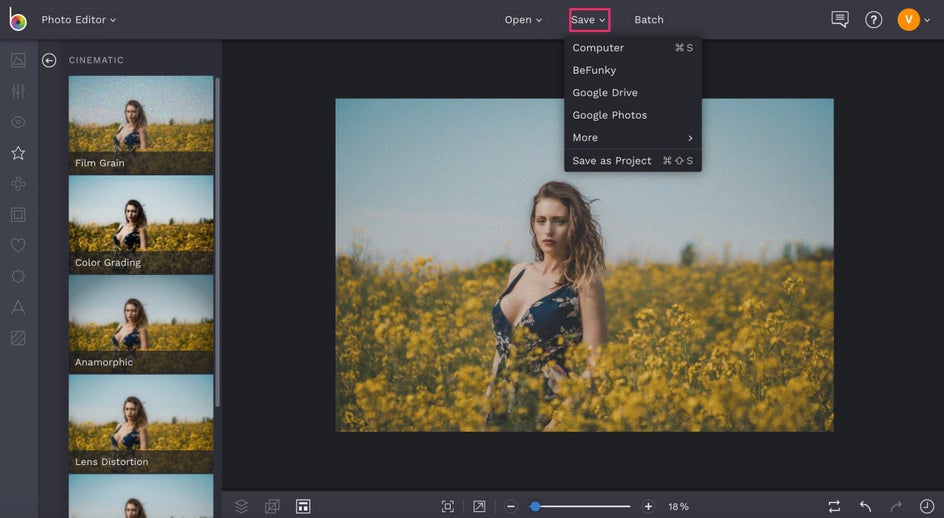The image size is (944, 518).
Task: Open the Frames panel in sidebar
Action: pos(18,214)
